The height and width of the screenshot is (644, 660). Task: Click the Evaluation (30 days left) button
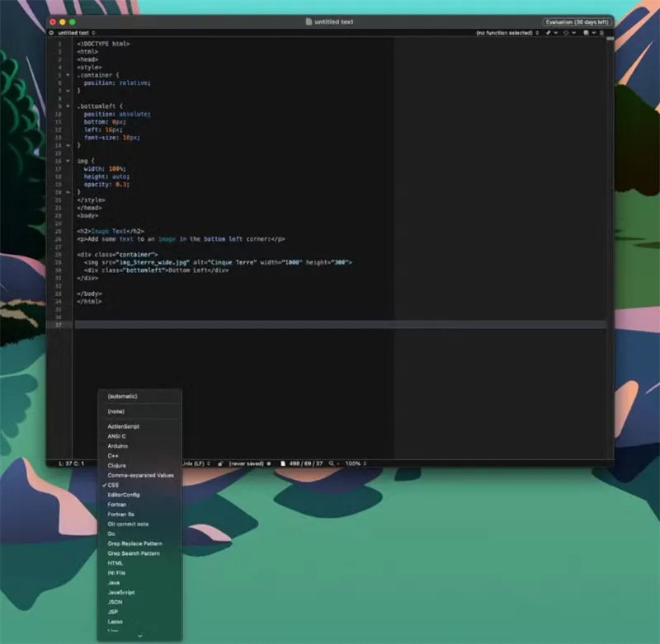(574, 21)
